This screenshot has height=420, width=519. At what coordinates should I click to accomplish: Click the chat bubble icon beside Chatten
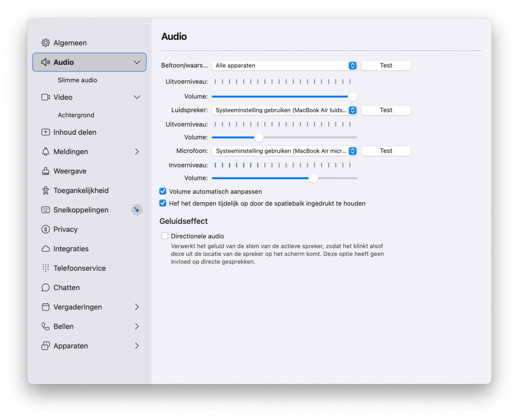(45, 288)
